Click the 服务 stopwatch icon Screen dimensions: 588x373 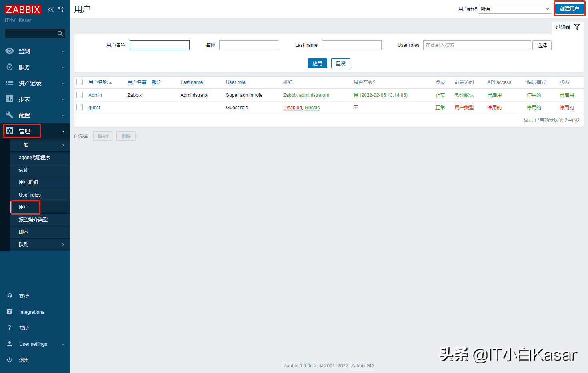10,67
